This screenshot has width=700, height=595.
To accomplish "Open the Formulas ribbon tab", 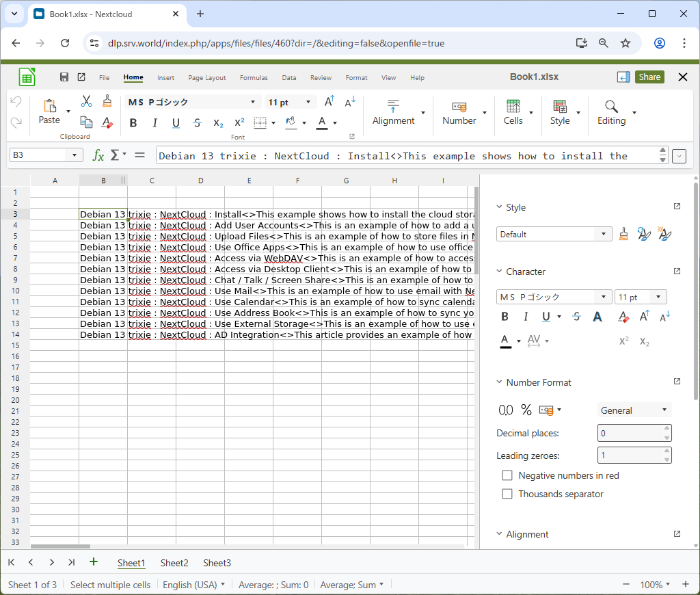I will pyautogui.click(x=254, y=78).
